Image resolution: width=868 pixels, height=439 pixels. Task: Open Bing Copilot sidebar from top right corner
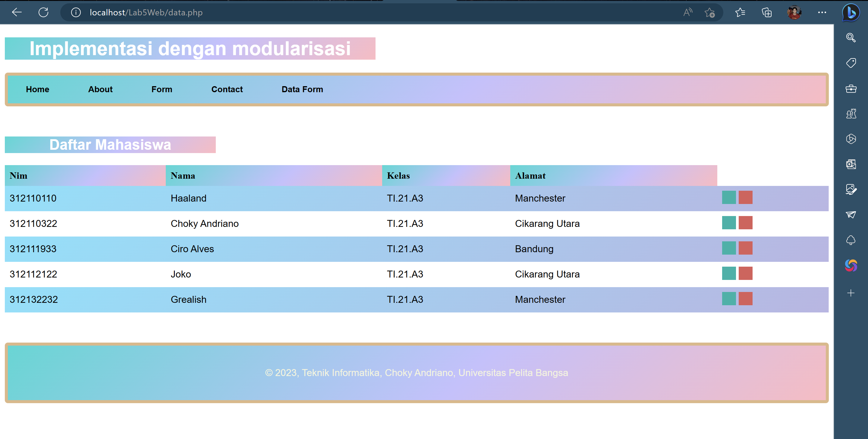pos(851,13)
